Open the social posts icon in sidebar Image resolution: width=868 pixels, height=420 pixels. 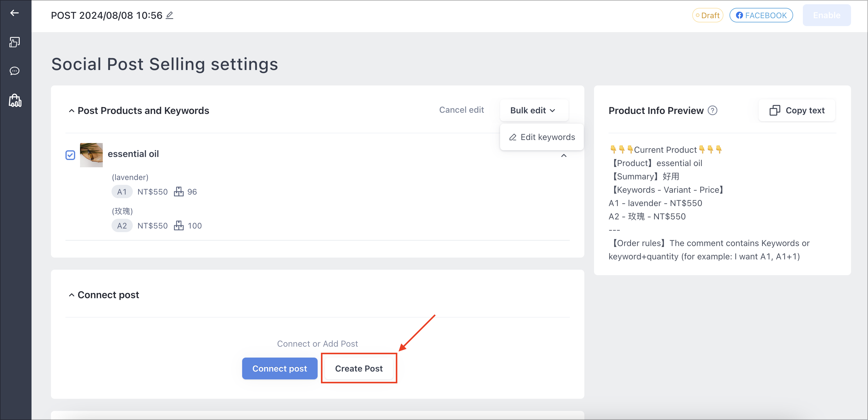point(15,42)
